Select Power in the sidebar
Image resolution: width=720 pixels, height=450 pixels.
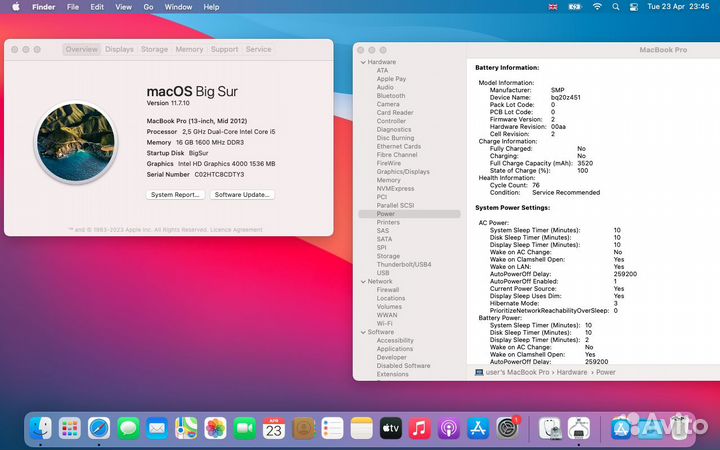tap(409, 214)
